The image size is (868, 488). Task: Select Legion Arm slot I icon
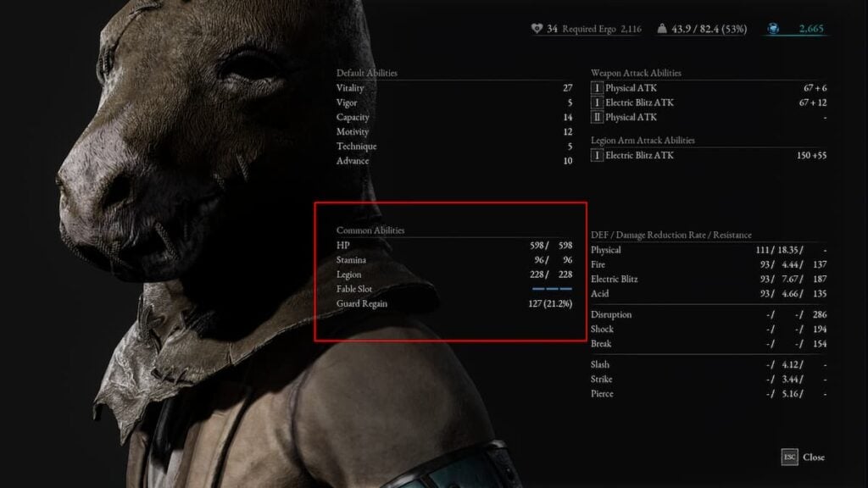(597, 156)
